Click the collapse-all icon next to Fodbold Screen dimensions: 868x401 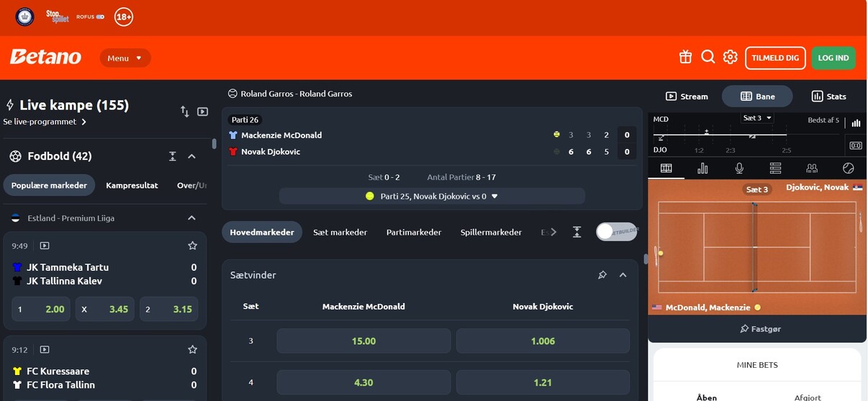point(173,156)
